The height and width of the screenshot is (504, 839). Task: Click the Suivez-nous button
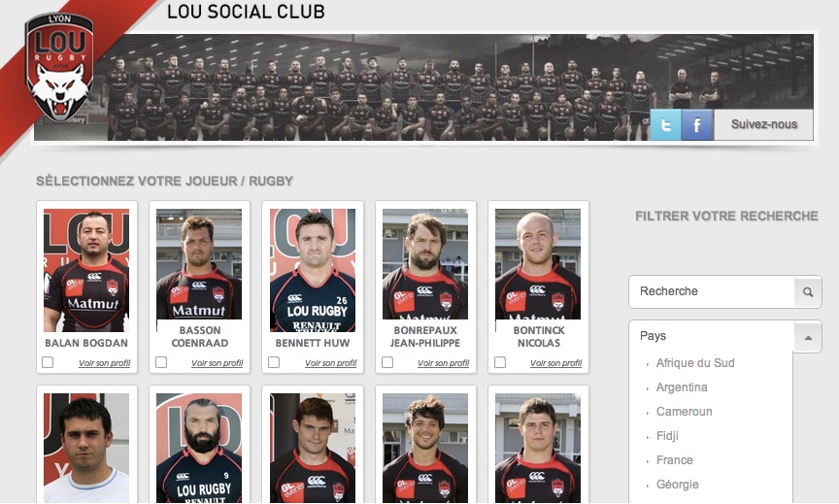(x=763, y=124)
